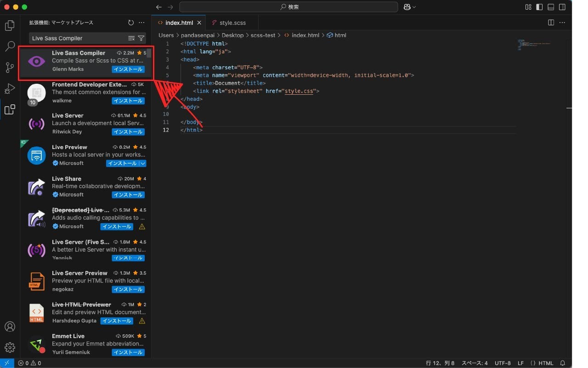Install the Live Preview extension
Image resolution: width=588 pixels, height=368 pixels.
tap(123, 163)
